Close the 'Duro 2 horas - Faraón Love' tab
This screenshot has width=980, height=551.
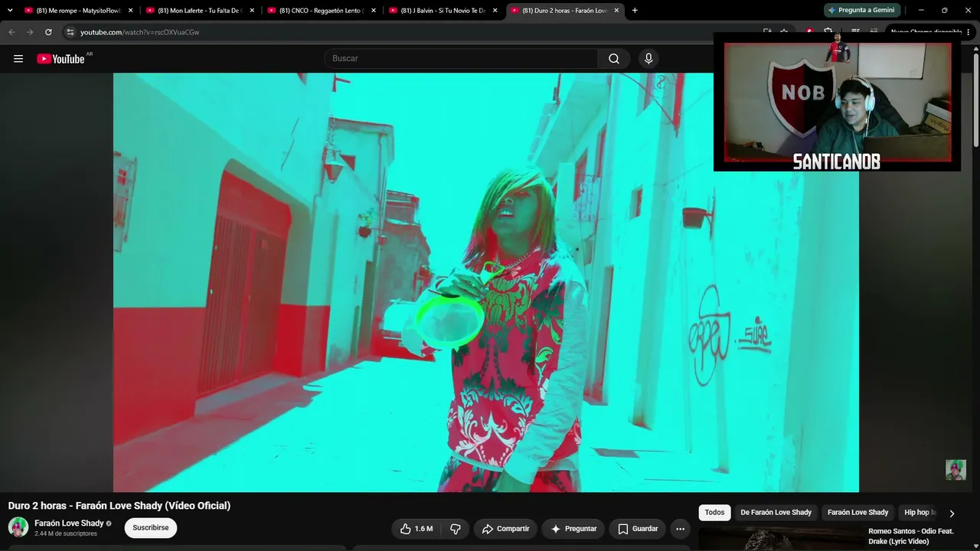tap(616, 11)
